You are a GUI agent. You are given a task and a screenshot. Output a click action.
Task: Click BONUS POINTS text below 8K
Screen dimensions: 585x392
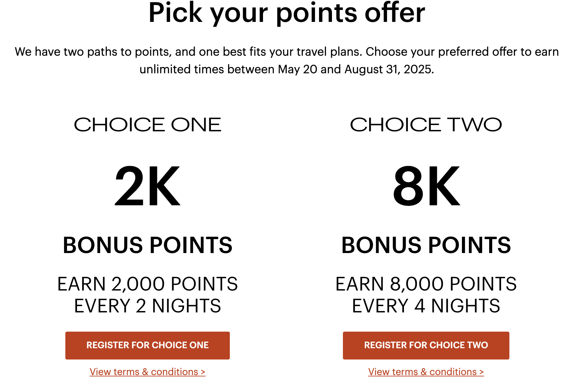[426, 245]
